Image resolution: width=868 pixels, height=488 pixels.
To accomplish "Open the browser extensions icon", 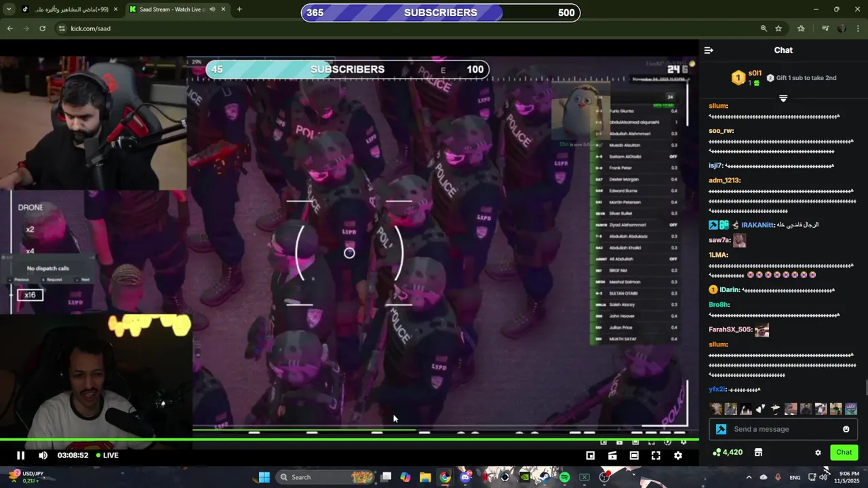I will pyautogui.click(x=801, y=28).
